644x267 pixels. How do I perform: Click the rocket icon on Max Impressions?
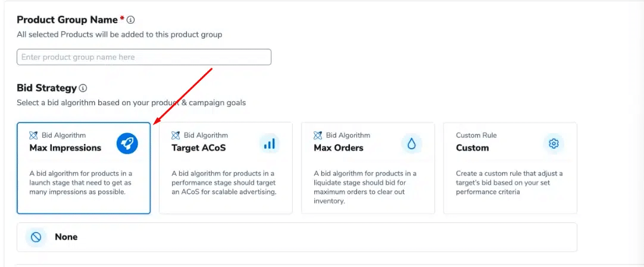pos(127,143)
